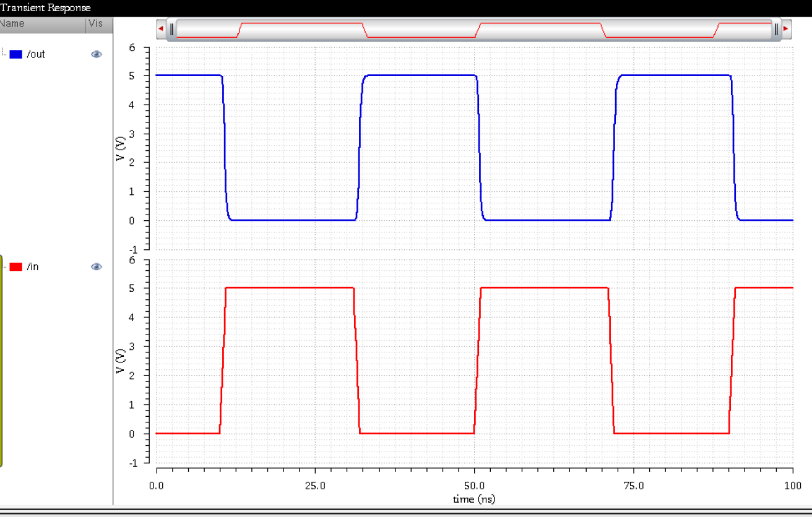Click the blue color swatch for /out
This screenshot has width=812, height=517.
pyautogui.click(x=16, y=54)
